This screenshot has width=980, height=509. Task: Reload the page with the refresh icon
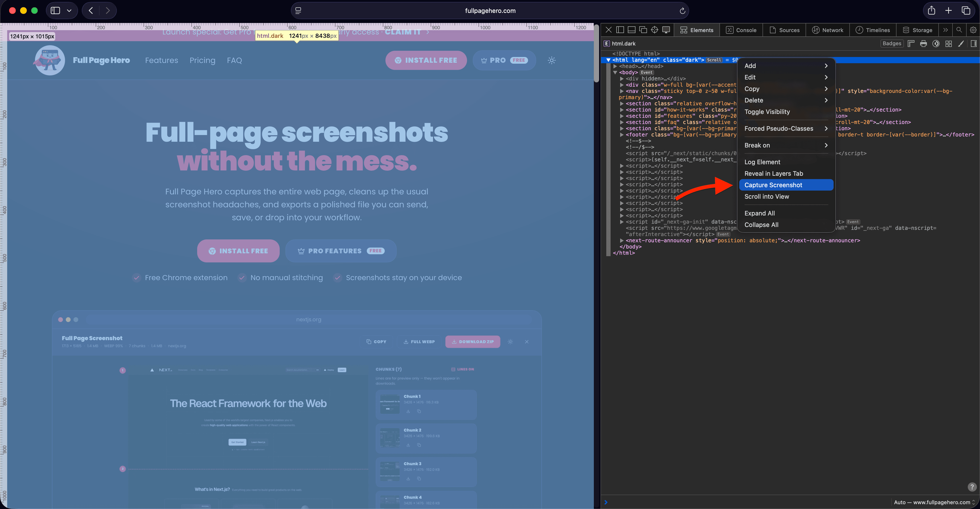click(682, 11)
